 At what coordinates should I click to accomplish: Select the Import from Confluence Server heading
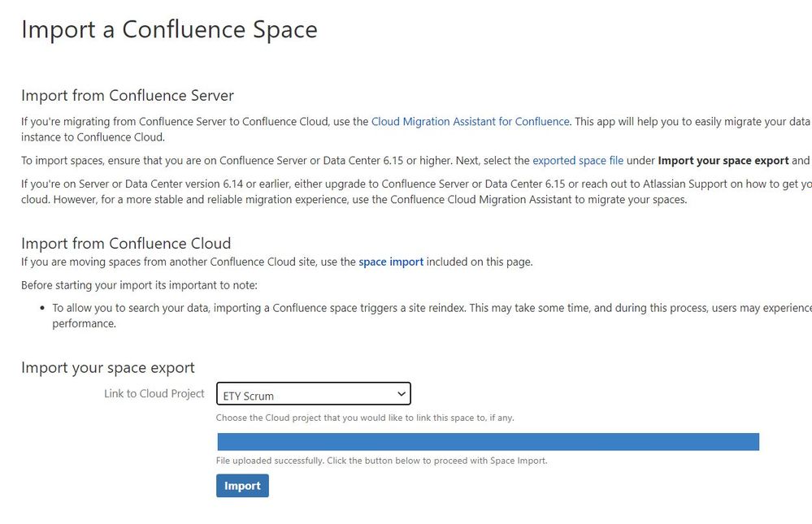(x=128, y=96)
